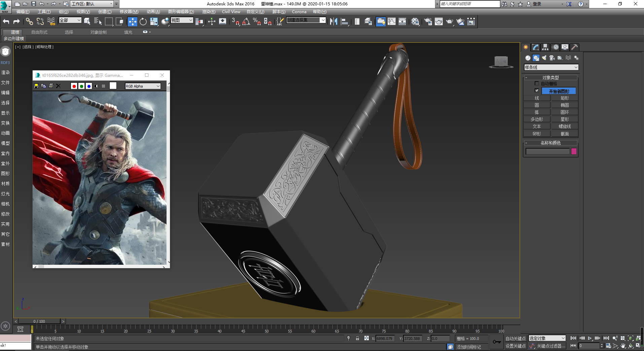The image size is (644, 351).
Task: Open the selection filter dropdown 全部
Action: click(70, 20)
